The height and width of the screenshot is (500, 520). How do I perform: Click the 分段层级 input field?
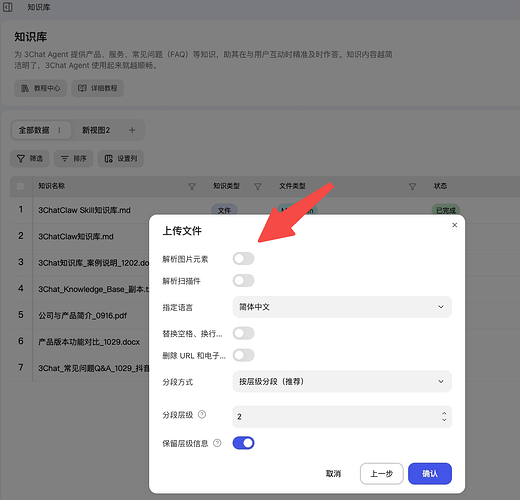[342, 416]
